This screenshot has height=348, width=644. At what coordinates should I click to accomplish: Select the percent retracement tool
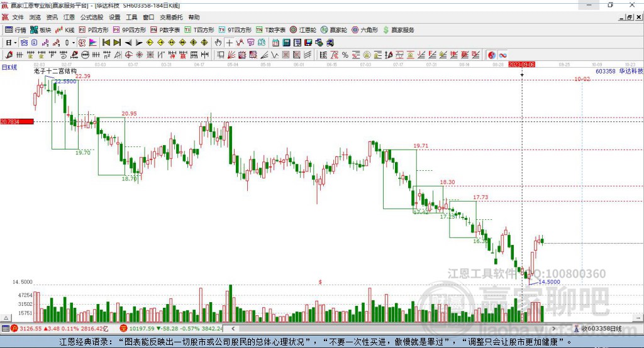click(345, 55)
